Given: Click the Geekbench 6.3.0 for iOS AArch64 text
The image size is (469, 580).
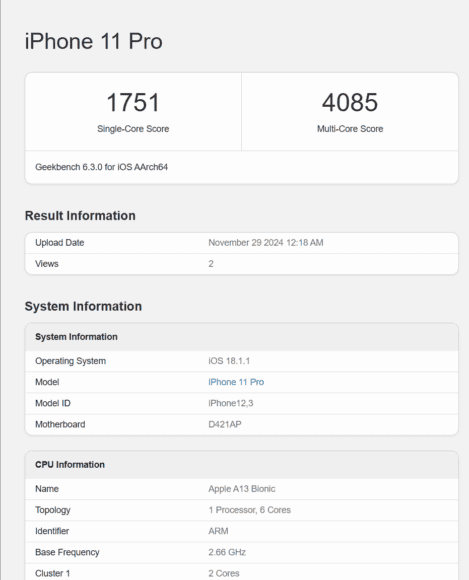Looking at the screenshot, I should coord(101,167).
